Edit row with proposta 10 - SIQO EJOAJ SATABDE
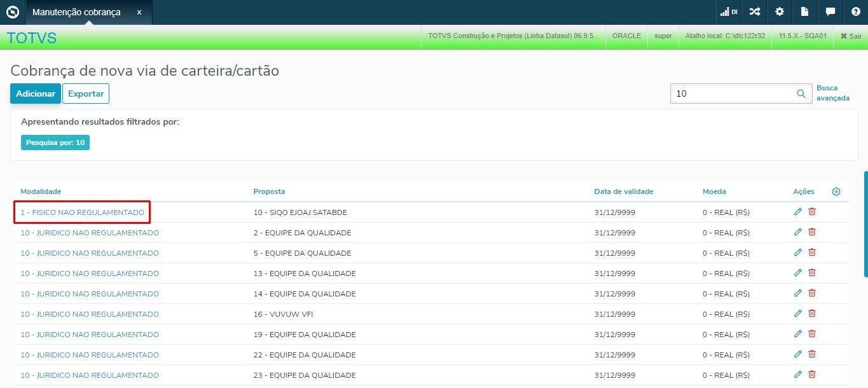Image resolution: width=868 pixels, height=388 pixels. pos(798,212)
